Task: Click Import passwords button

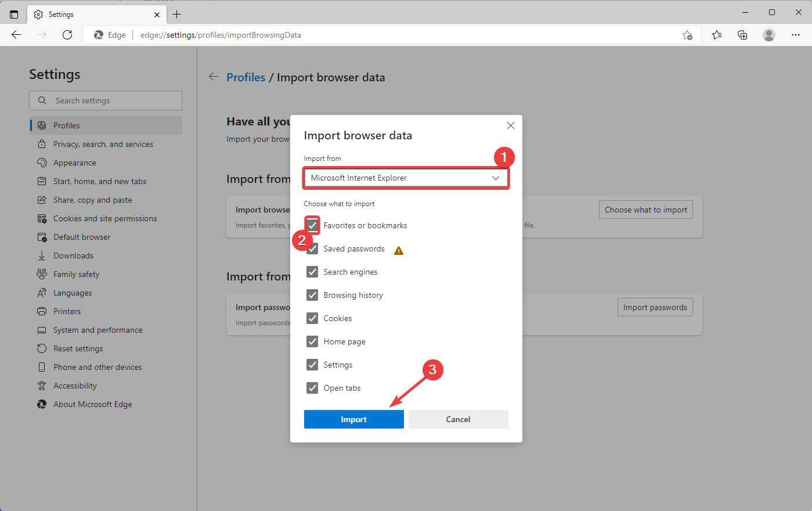Action: pyautogui.click(x=655, y=307)
